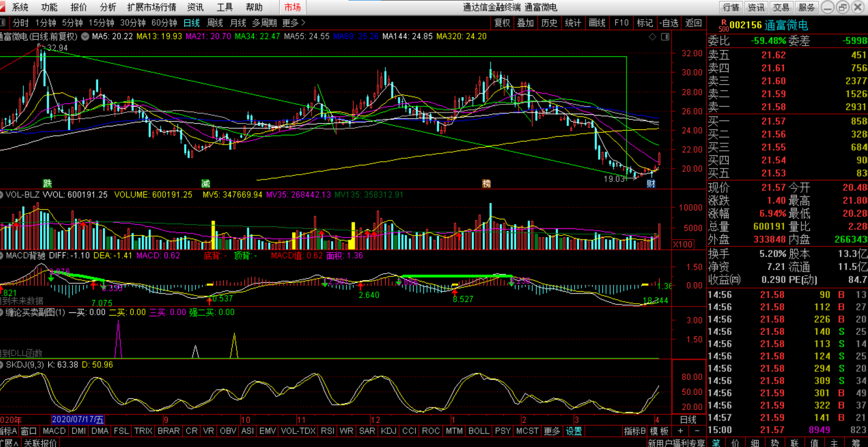868x447 pixels.
Task: Open the F10 company info button
Action: coord(621,23)
